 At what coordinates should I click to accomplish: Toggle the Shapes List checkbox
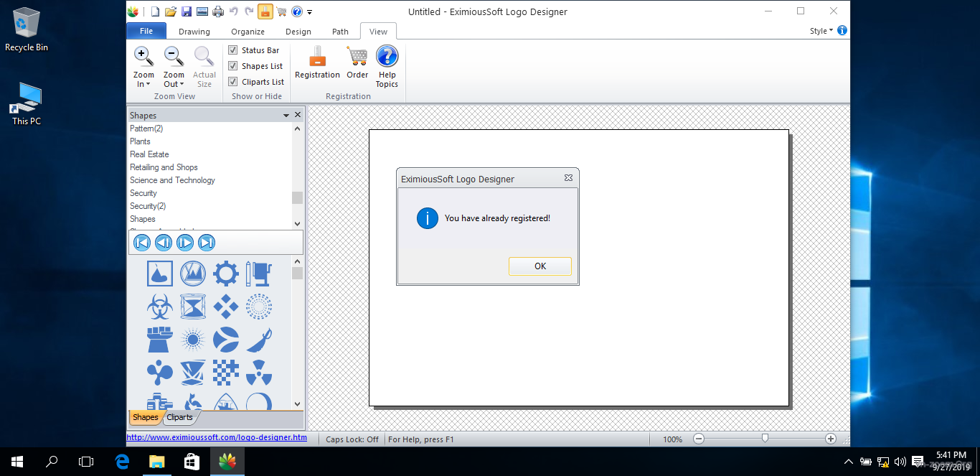(233, 66)
